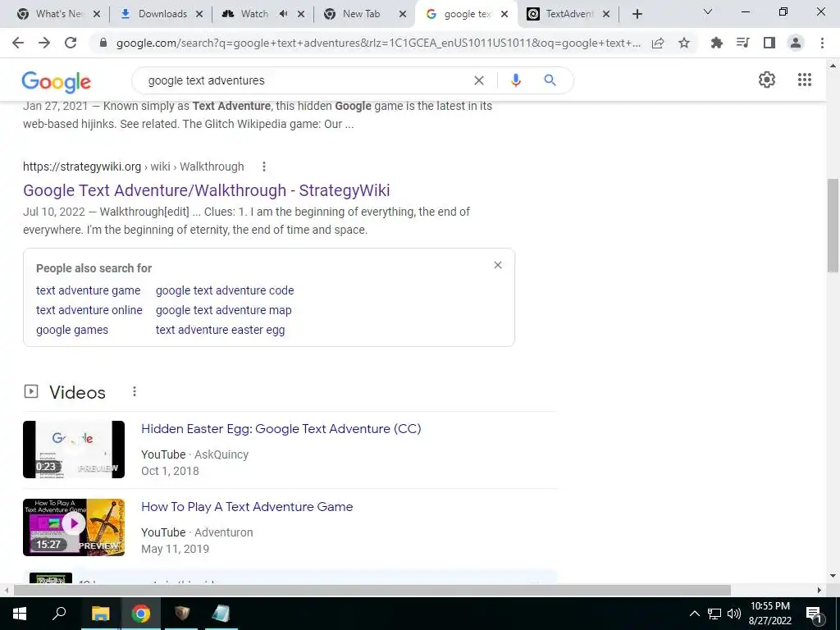Click Chrome icon in taskbar

tap(141, 614)
